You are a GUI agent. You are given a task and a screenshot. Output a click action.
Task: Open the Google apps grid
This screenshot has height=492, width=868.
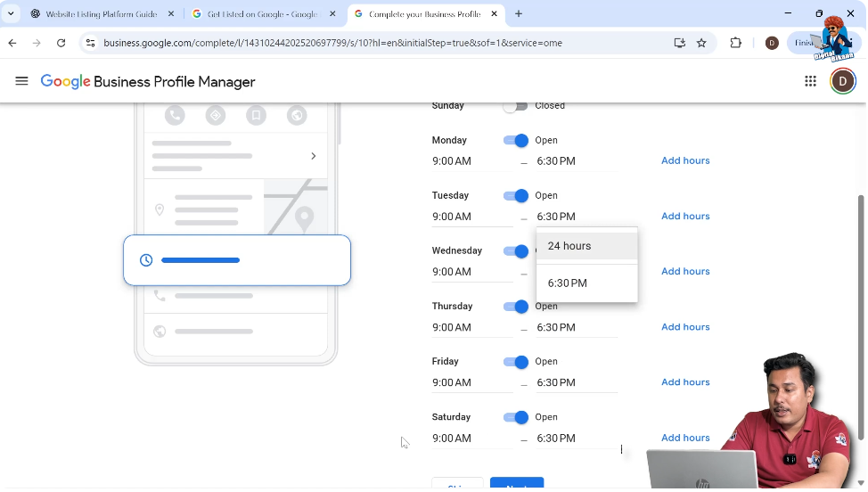pos(810,81)
